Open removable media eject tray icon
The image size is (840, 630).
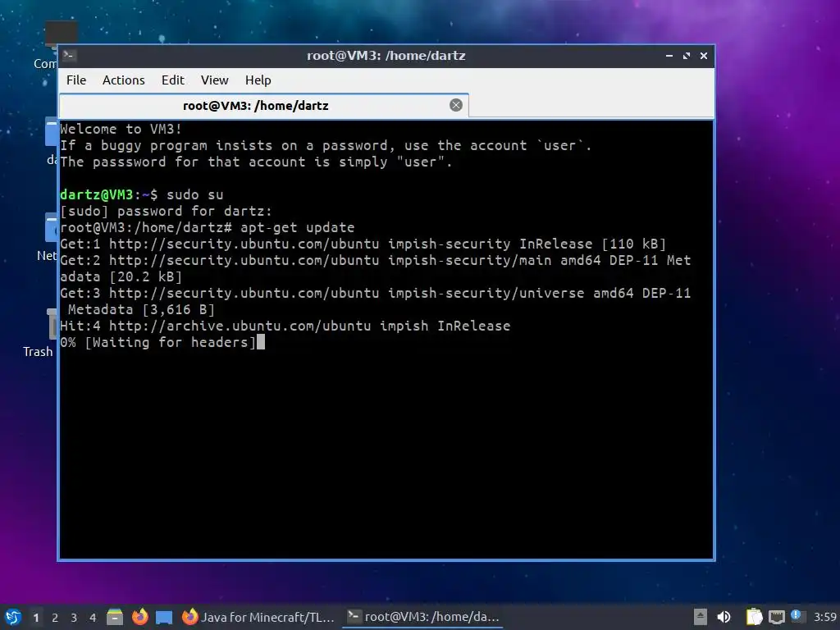click(701, 617)
